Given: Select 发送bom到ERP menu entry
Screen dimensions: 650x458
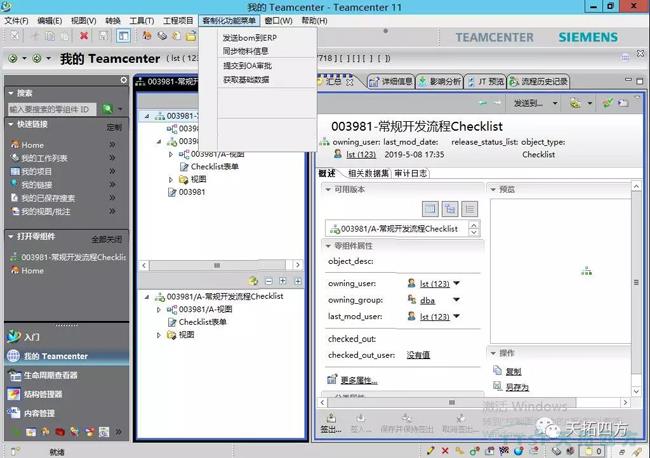Looking at the screenshot, I should click(x=250, y=38).
